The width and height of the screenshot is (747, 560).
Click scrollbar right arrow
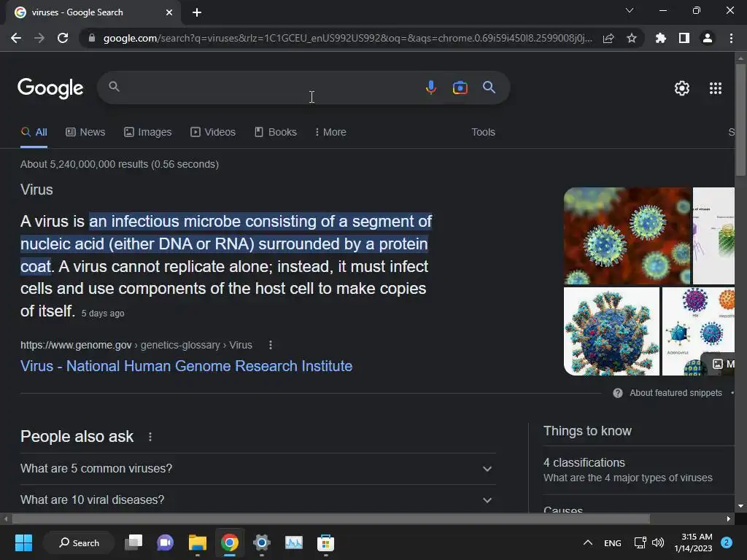coord(729,518)
